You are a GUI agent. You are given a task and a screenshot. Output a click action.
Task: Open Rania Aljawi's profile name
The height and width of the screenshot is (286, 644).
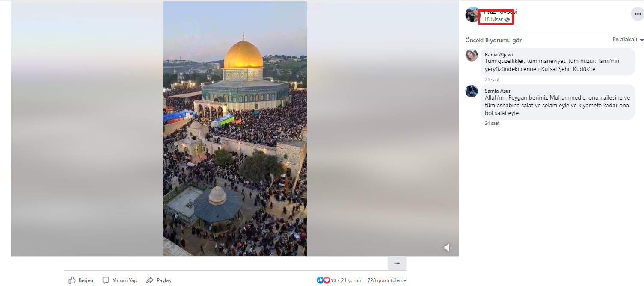pyautogui.click(x=499, y=55)
